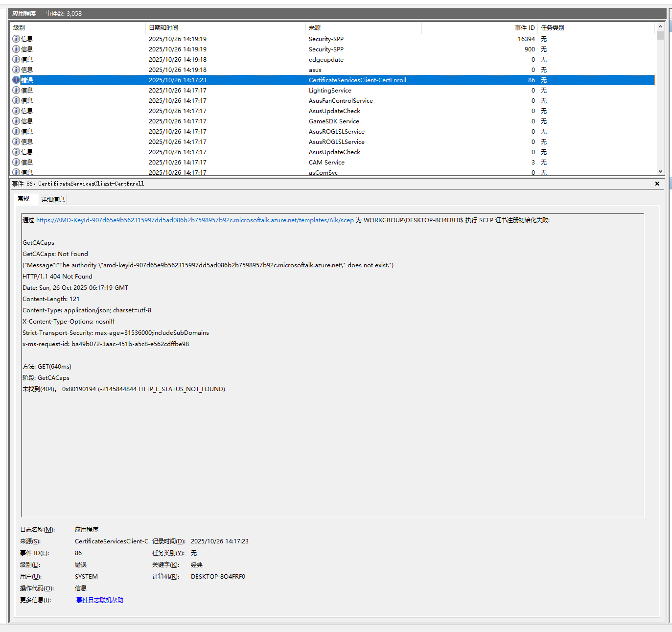Click the event list scroll down arrow
This screenshot has height=632, width=672.
point(660,171)
